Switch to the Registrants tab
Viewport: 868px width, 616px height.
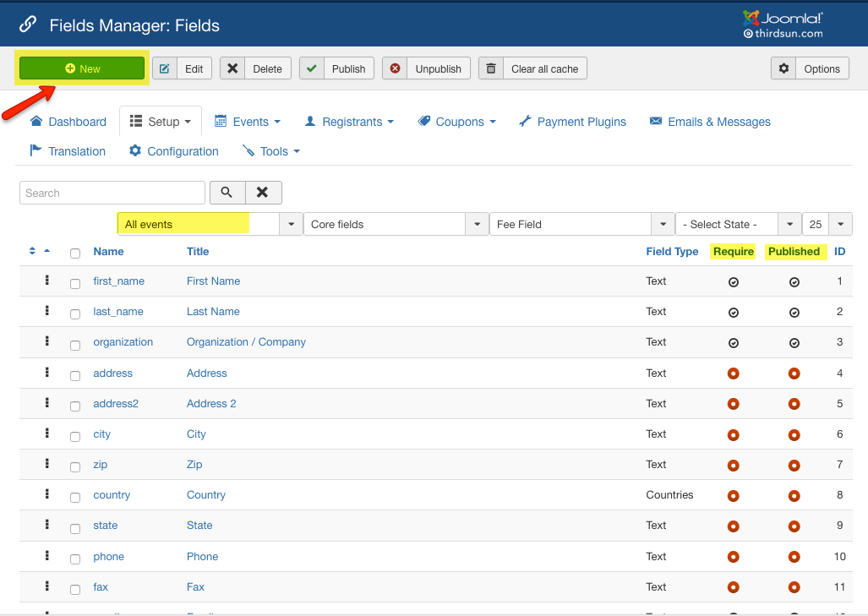[348, 121]
